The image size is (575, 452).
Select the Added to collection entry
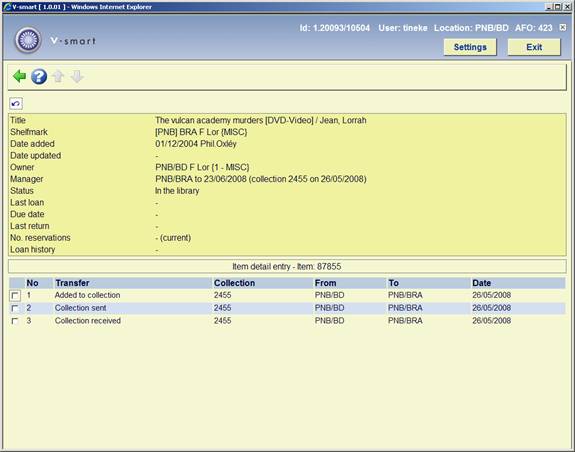coord(87,295)
